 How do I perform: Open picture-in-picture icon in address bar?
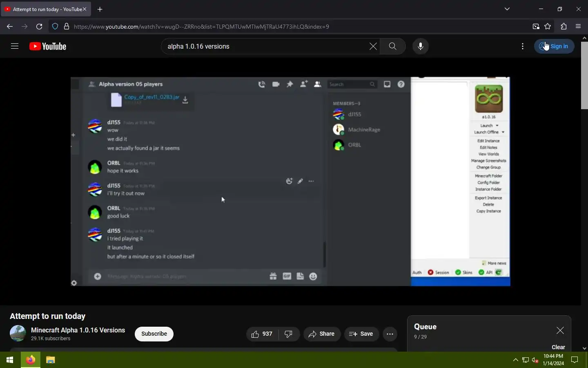(536, 27)
